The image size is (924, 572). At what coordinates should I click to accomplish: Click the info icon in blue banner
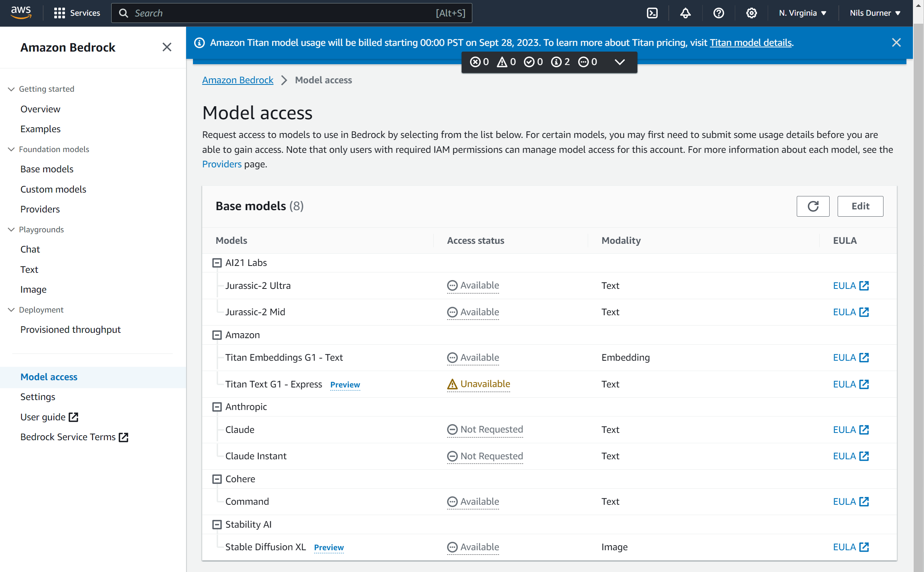[x=199, y=42]
